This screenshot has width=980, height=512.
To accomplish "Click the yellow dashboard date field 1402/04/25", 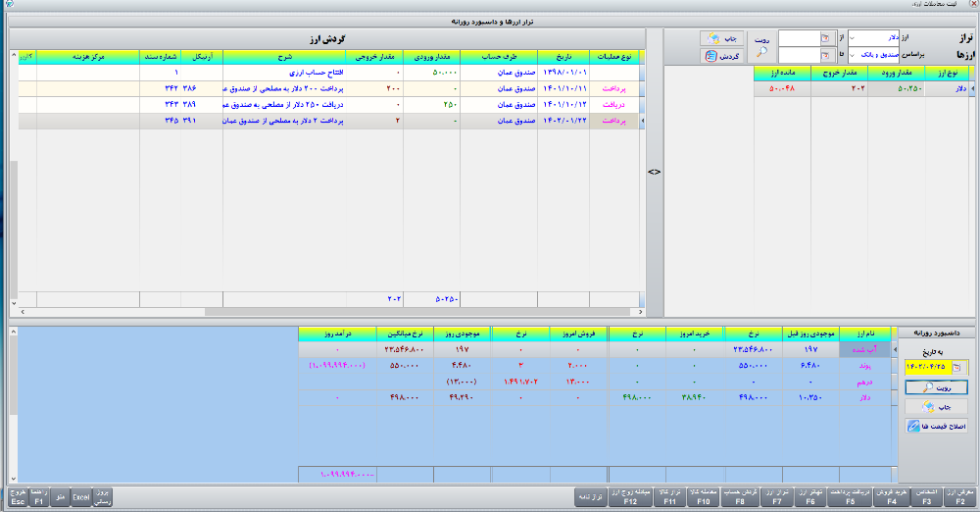I will 928,367.
